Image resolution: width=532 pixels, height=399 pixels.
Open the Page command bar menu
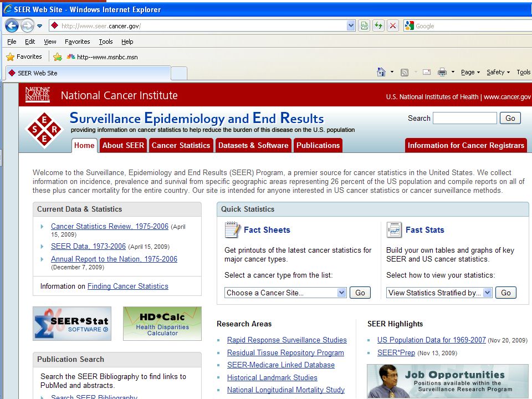pos(470,72)
